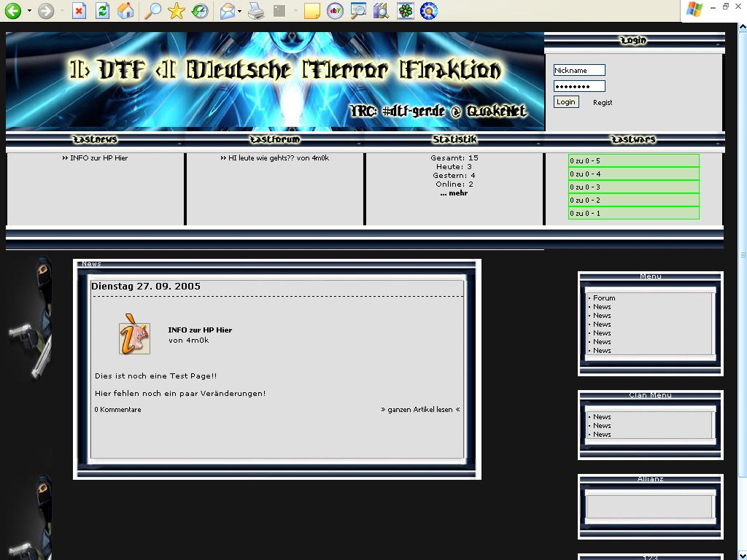
Task: Open the eBay toolbar icon
Action: (x=335, y=11)
